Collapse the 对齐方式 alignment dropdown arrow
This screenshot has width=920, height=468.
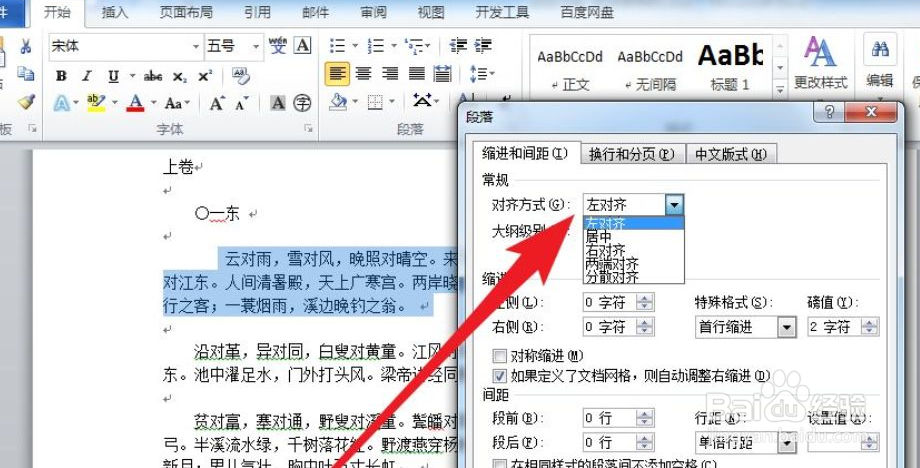tap(675, 205)
